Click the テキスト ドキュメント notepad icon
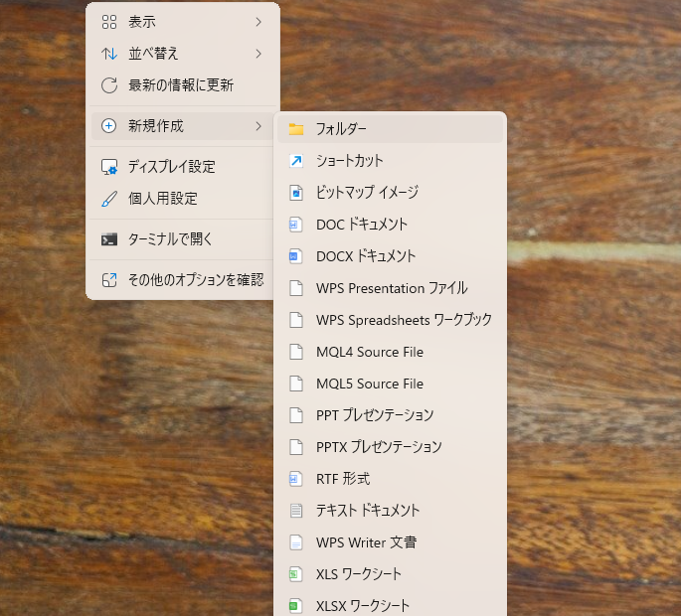This screenshot has width=681, height=616. coord(296,511)
